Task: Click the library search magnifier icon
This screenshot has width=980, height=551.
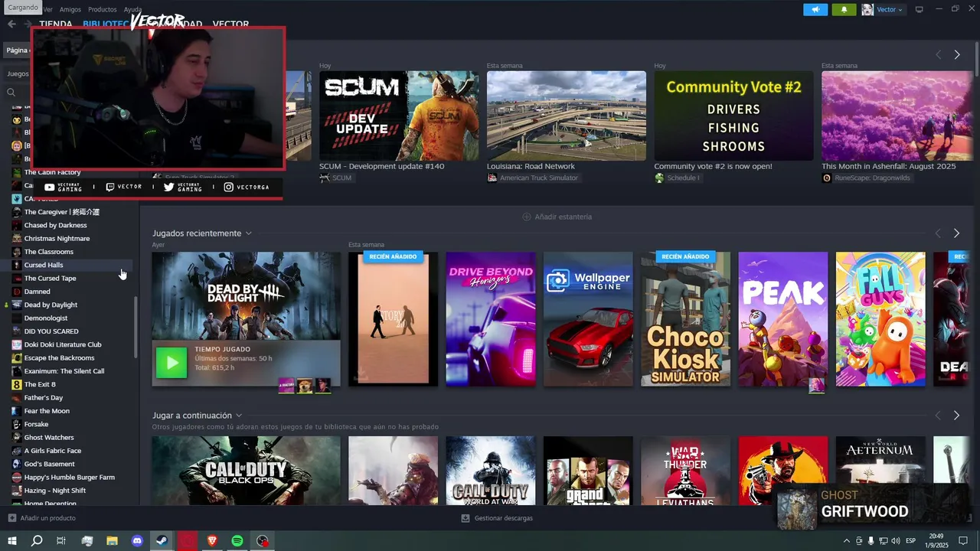Action: pyautogui.click(x=11, y=92)
